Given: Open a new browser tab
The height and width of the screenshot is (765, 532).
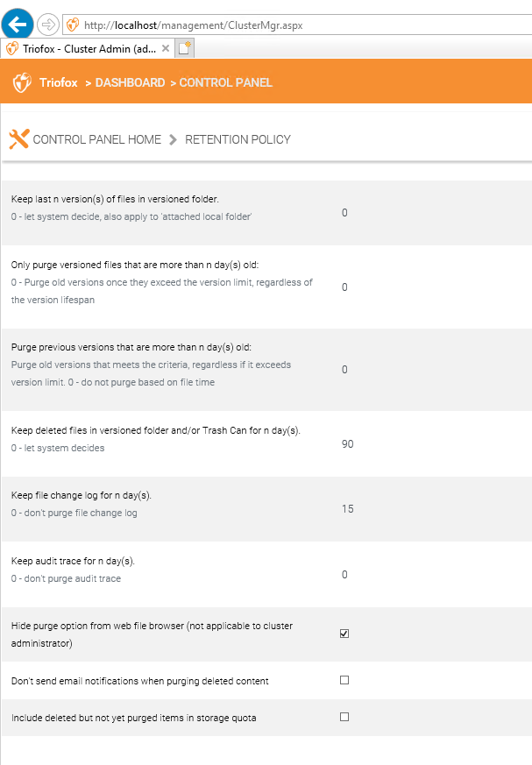Looking at the screenshot, I should (185, 48).
